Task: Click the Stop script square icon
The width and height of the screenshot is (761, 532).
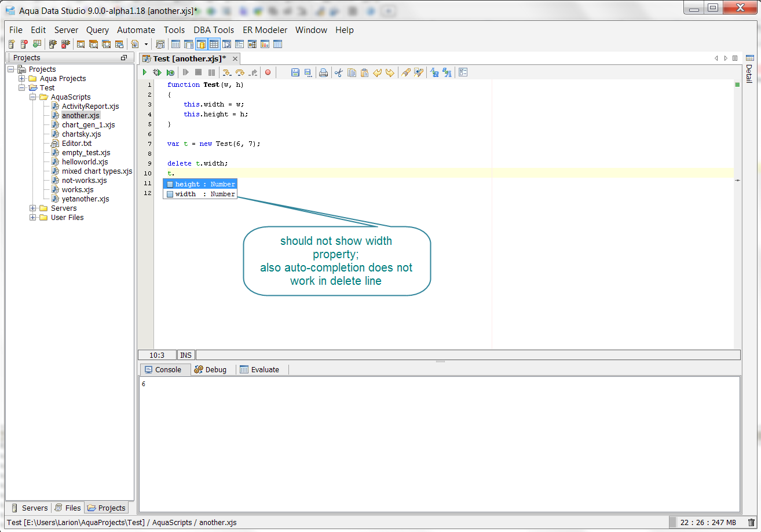Action: (198, 72)
